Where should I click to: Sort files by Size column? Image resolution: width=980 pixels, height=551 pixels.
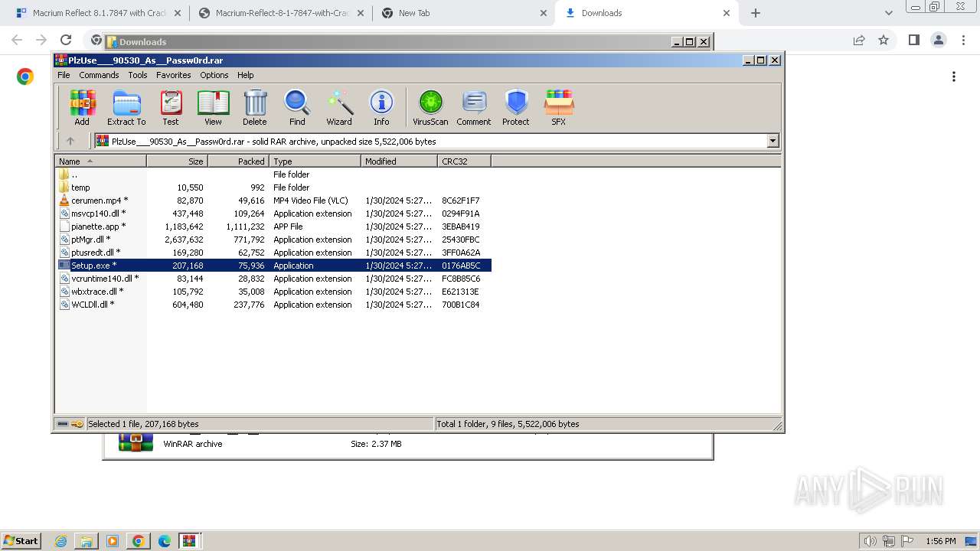coord(177,161)
